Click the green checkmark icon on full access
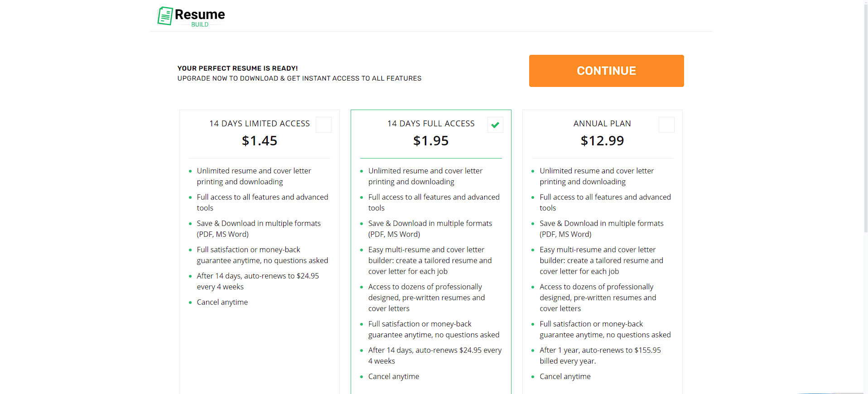This screenshot has height=394, width=868. coord(495,125)
